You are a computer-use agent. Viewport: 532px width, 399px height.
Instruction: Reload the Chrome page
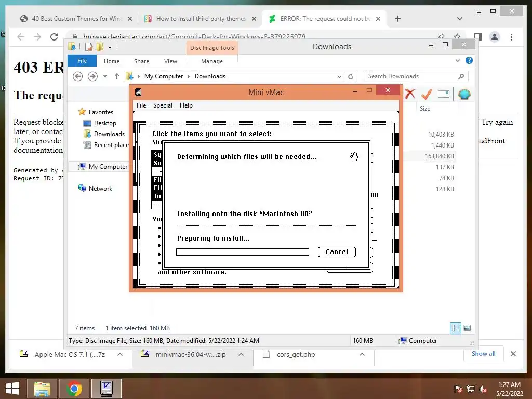[x=54, y=37]
